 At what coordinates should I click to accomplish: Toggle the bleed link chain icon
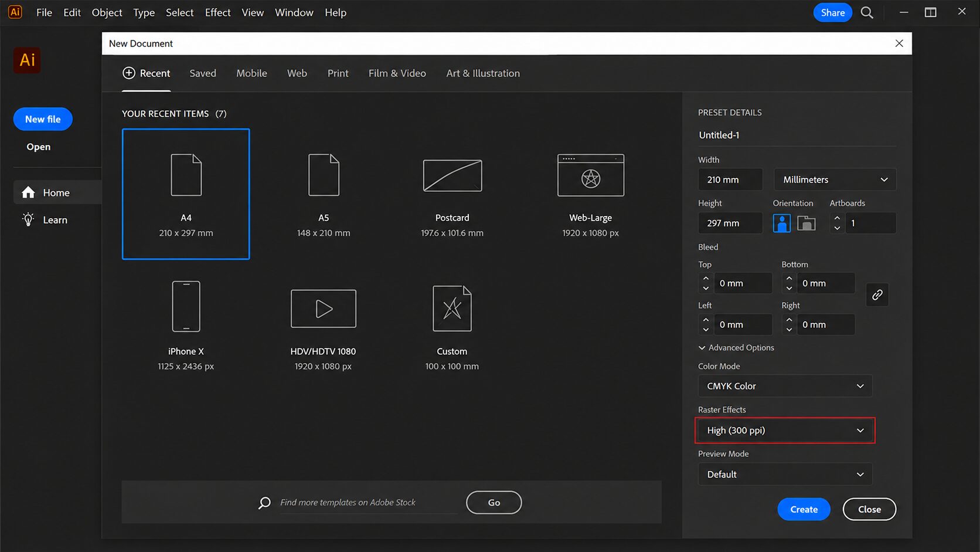click(877, 294)
